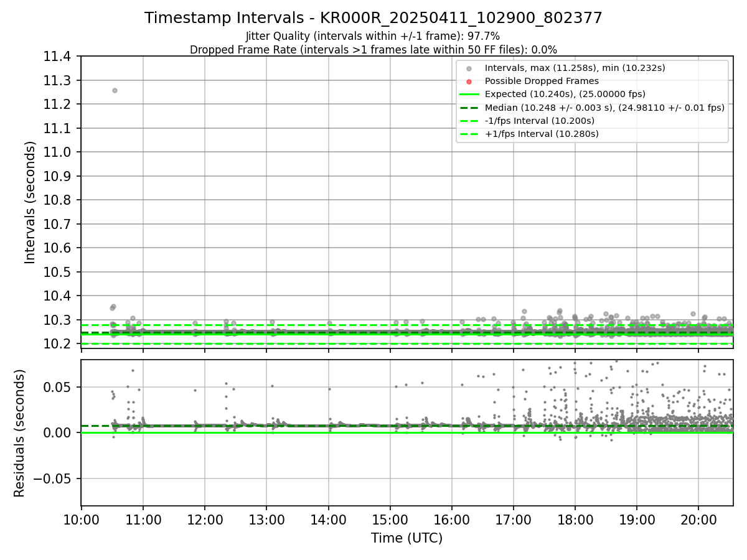Screen dimensions: 747x560
Task: Click the 'Possible Dropped Frames' legend entry
Action: [542, 81]
